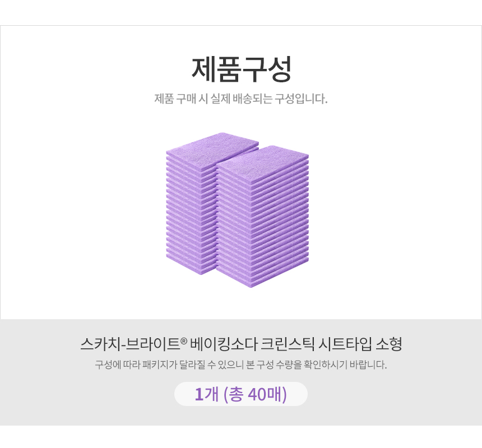
Task: Click the 제품구성 heading
Action: (x=242, y=69)
